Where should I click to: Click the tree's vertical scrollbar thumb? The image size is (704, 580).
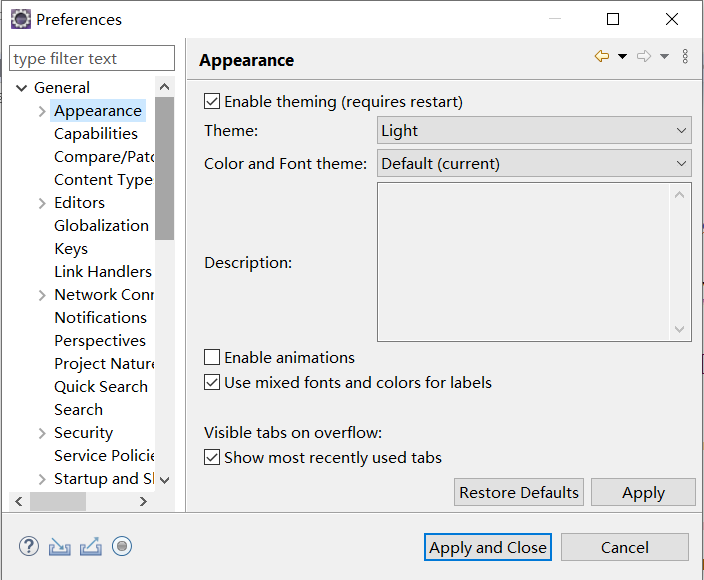[x=164, y=168]
